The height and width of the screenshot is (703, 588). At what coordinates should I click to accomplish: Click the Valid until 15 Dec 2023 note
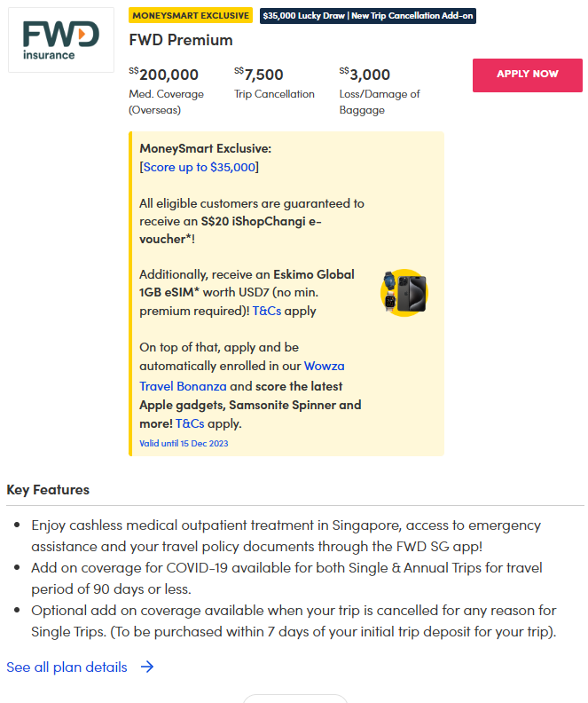pyautogui.click(x=184, y=443)
